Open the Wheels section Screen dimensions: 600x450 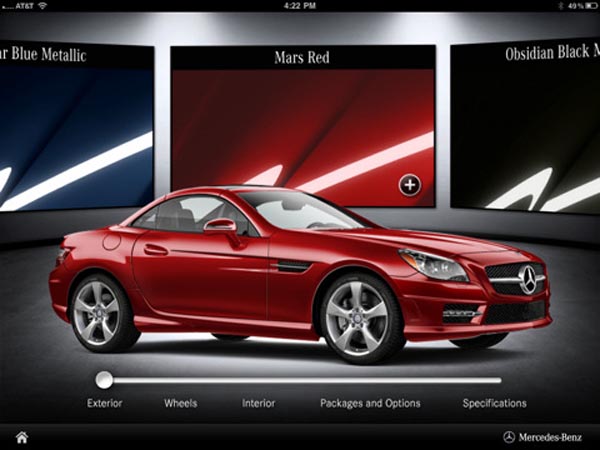[x=180, y=404]
